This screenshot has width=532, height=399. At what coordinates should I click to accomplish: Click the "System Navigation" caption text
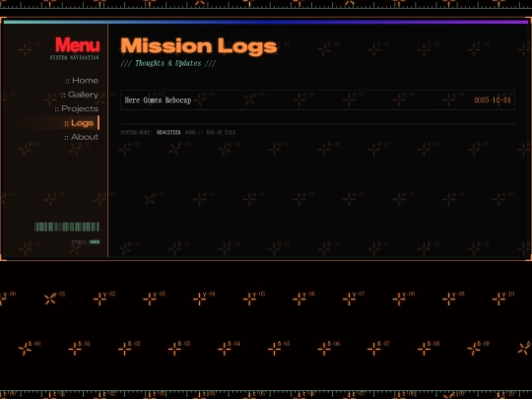(74, 58)
